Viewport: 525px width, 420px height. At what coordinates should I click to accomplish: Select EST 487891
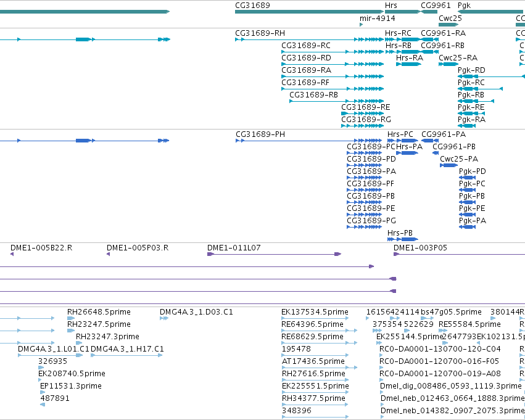point(43,405)
